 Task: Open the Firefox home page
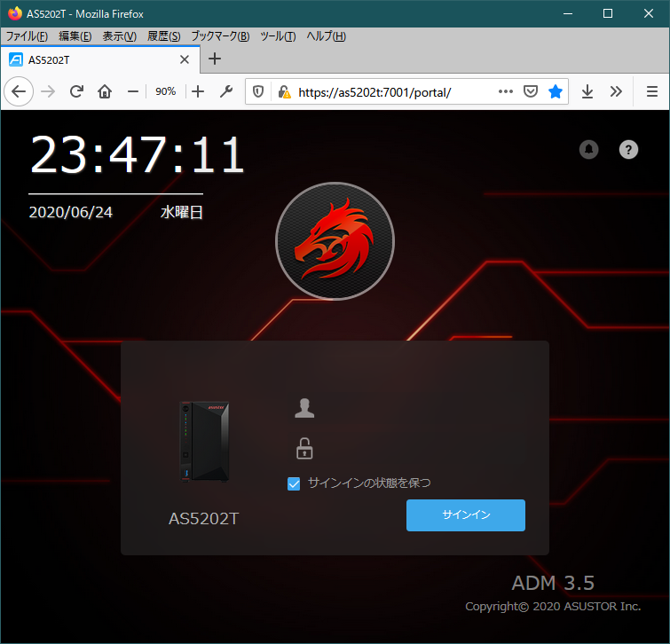click(x=105, y=91)
